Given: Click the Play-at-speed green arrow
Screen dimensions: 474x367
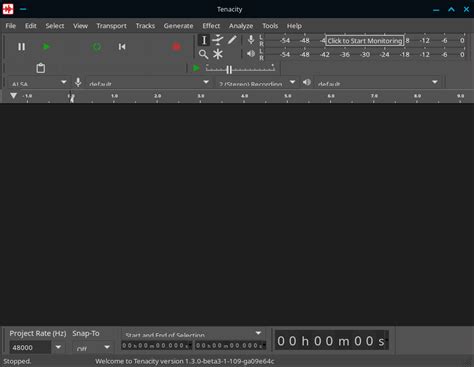Looking at the screenshot, I should tap(196, 68).
